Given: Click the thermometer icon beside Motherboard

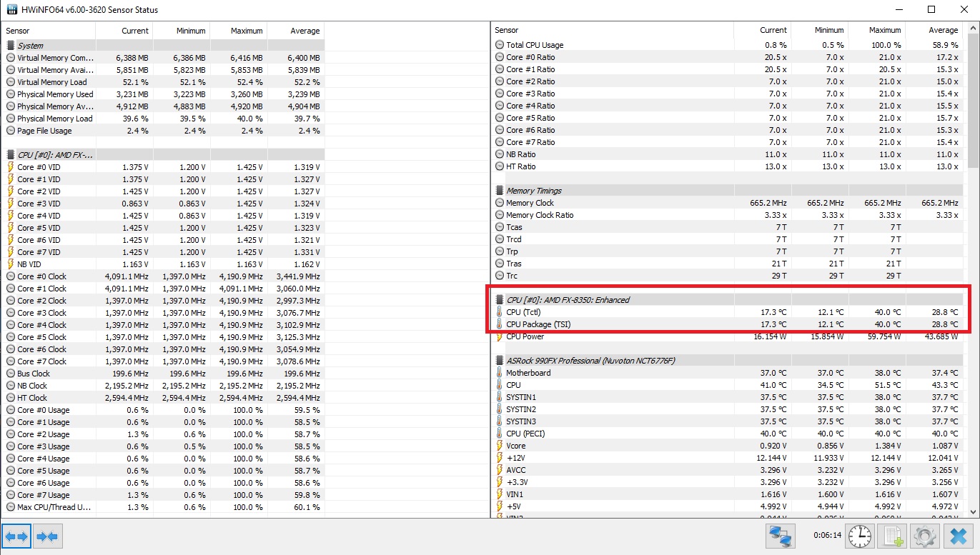Looking at the screenshot, I should click(x=499, y=373).
